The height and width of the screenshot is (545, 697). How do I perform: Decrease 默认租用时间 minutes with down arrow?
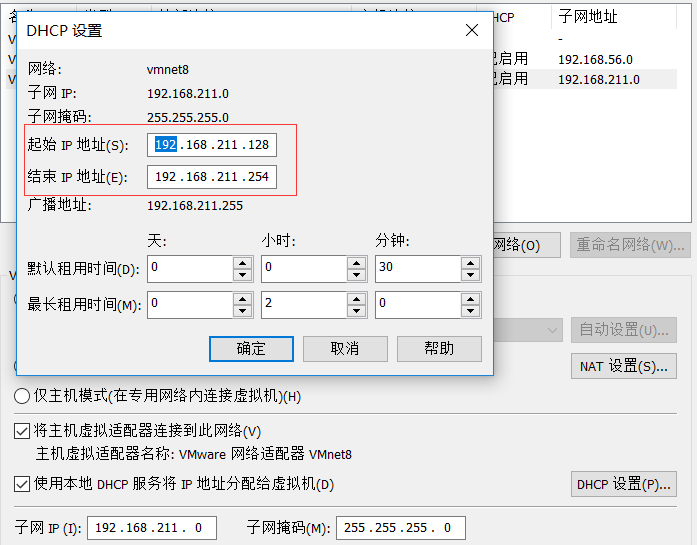click(x=471, y=275)
